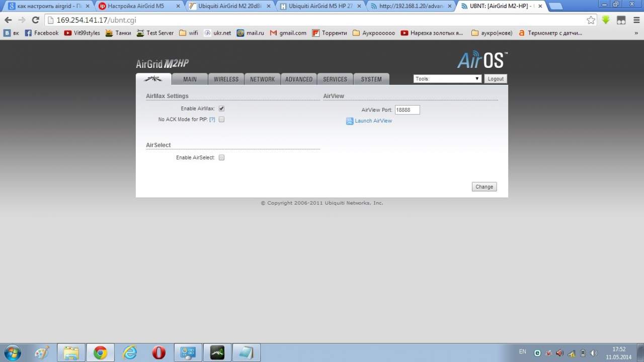Switch to the 'Настройка AirGrid M5' tab
644x362 pixels.
click(139, 7)
